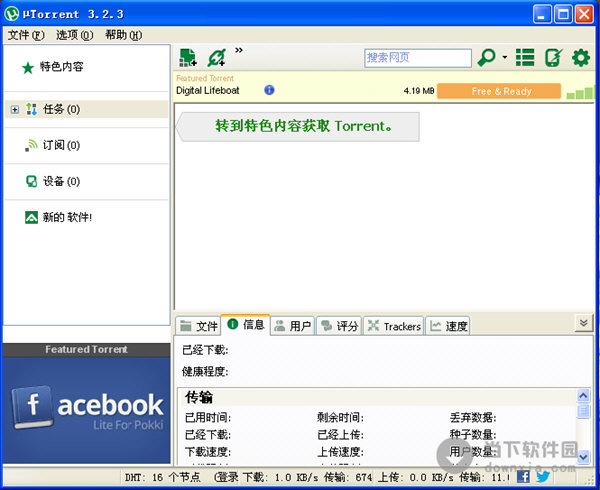The image size is (600, 490).
Task: Click the info pane scroll up arrow
Action: (583, 396)
